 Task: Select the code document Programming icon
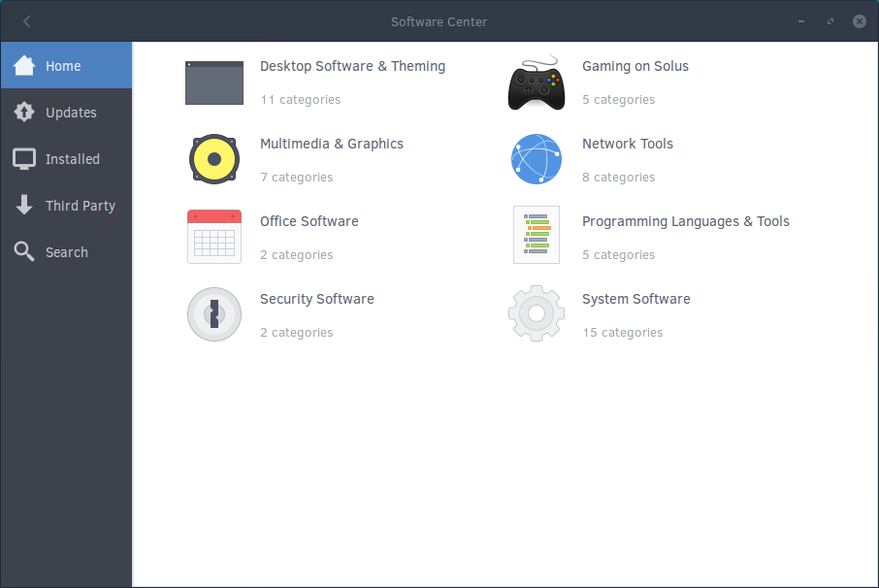(x=536, y=235)
